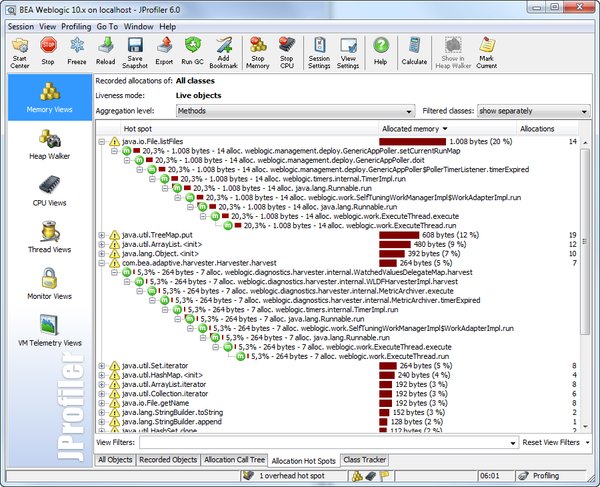Open the View menu
600x487 pixels.
[48, 26]
